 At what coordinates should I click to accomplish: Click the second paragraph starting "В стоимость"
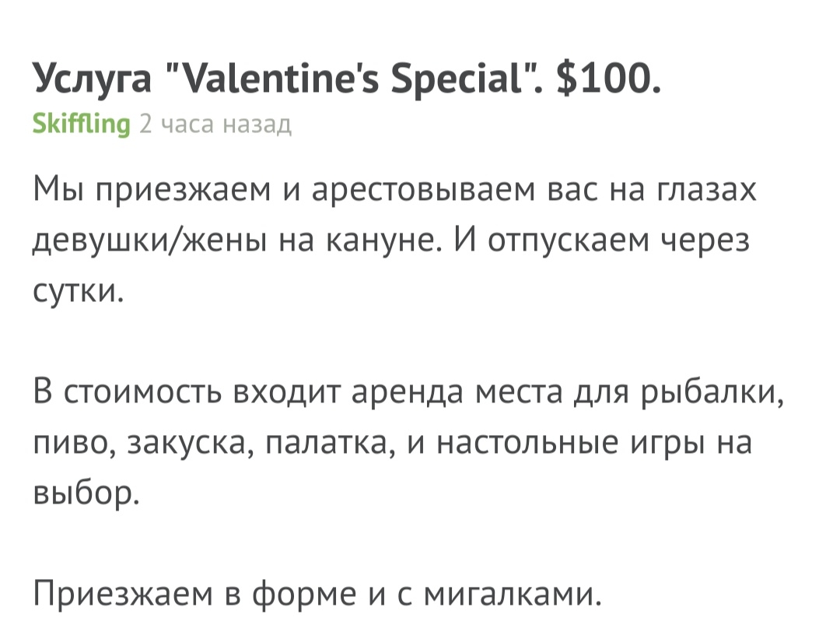click(x=409, y=442)
